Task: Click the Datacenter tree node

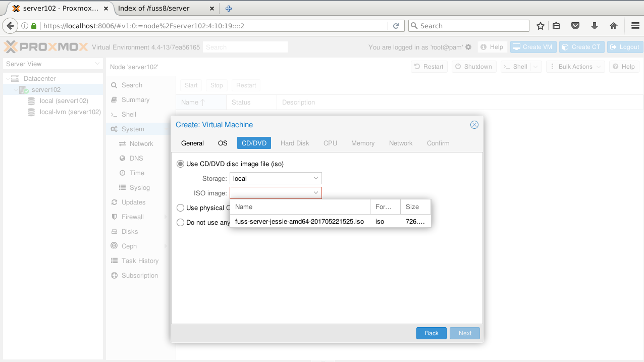Action: click(40, 78)
